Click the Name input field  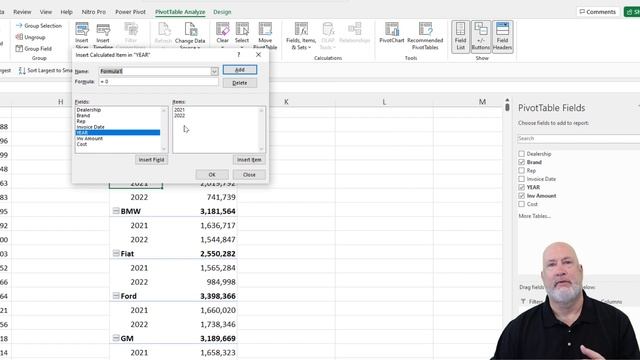[155, 71]
